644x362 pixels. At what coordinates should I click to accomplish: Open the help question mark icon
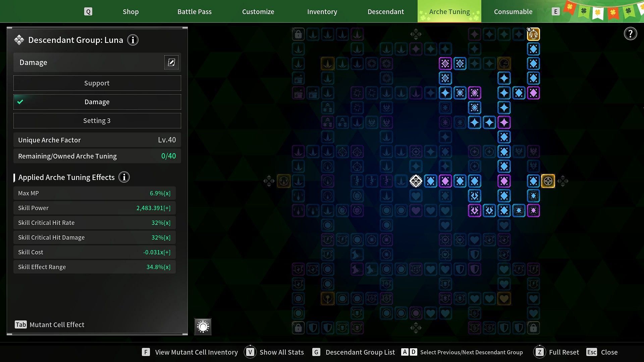630,34
